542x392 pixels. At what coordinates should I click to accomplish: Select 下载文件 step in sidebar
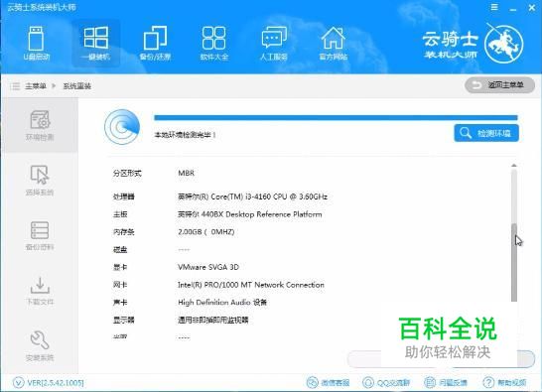[x=40, y=291]
